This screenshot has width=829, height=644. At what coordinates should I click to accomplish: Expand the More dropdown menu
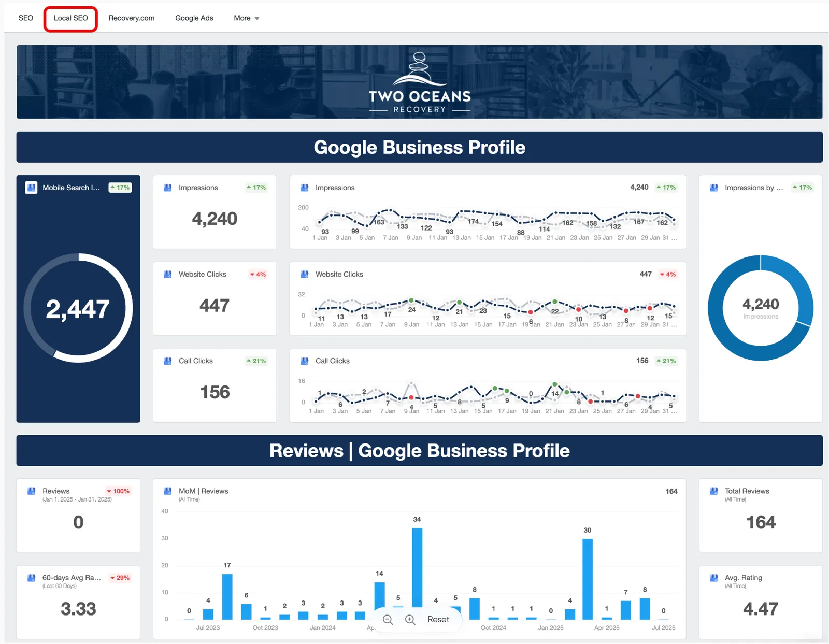(x=246, y=18)
